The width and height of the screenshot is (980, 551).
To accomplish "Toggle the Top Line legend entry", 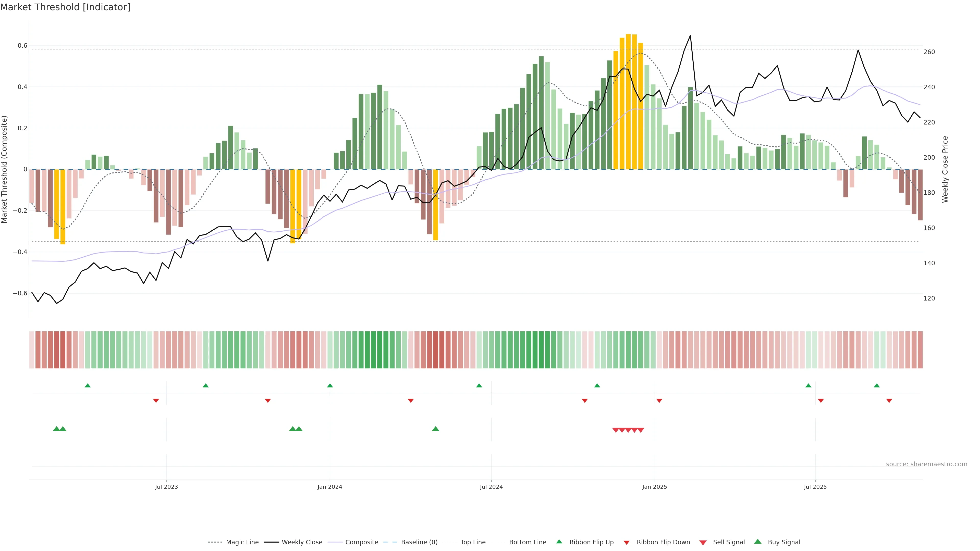I will pos(473,542).
